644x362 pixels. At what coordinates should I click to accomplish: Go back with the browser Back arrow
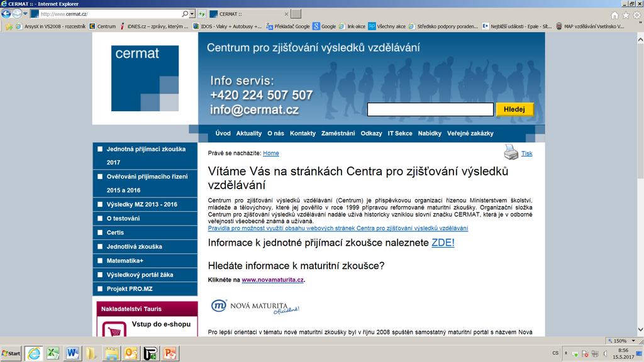point(6,14)
